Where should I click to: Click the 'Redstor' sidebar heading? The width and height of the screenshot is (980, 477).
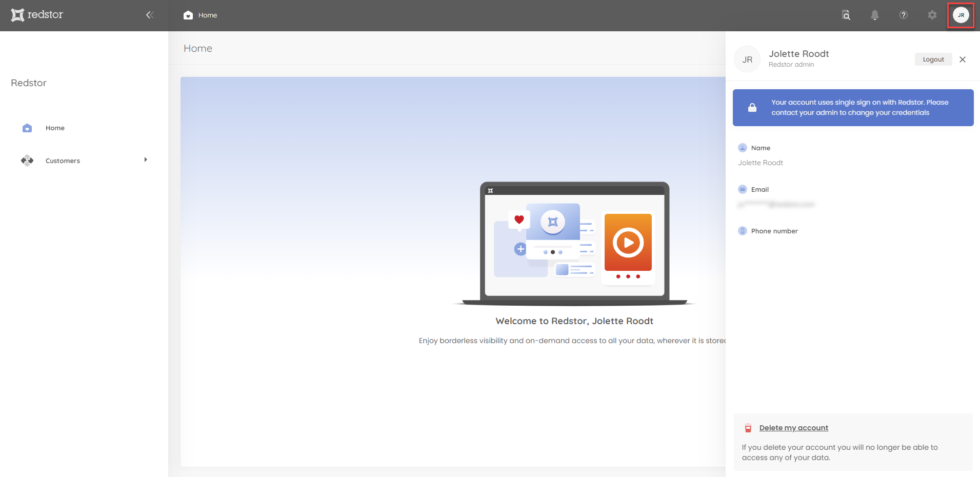(29, 83)
